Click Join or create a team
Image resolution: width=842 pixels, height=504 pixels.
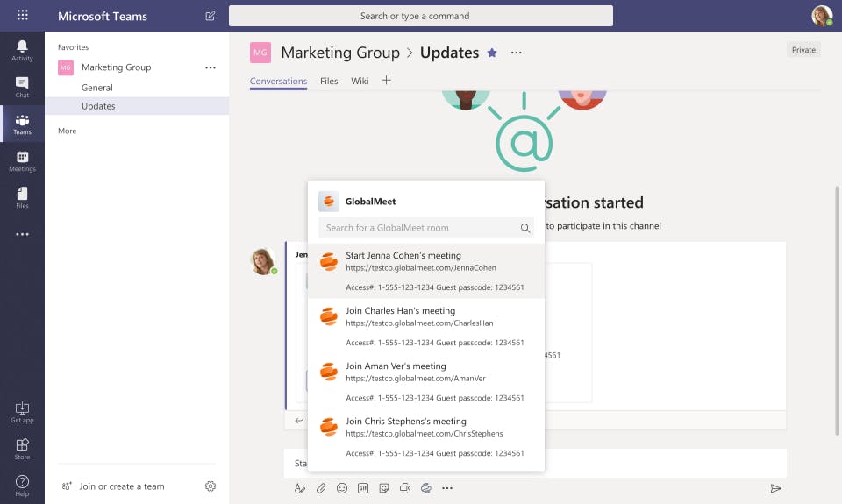click(x=121, y=486)
